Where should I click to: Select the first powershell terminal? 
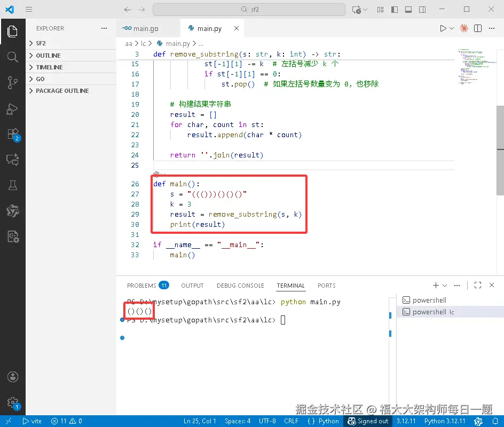click(x=450, y=300)
